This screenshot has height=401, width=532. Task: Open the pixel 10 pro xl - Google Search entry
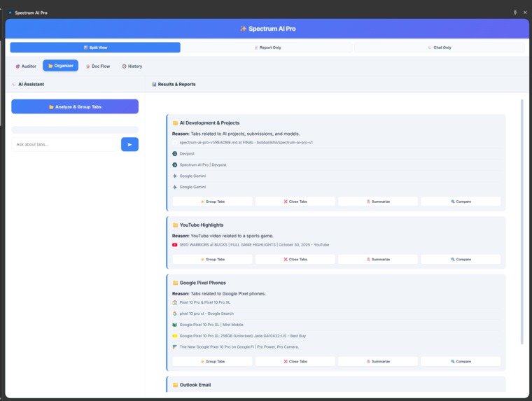(206, 314)
